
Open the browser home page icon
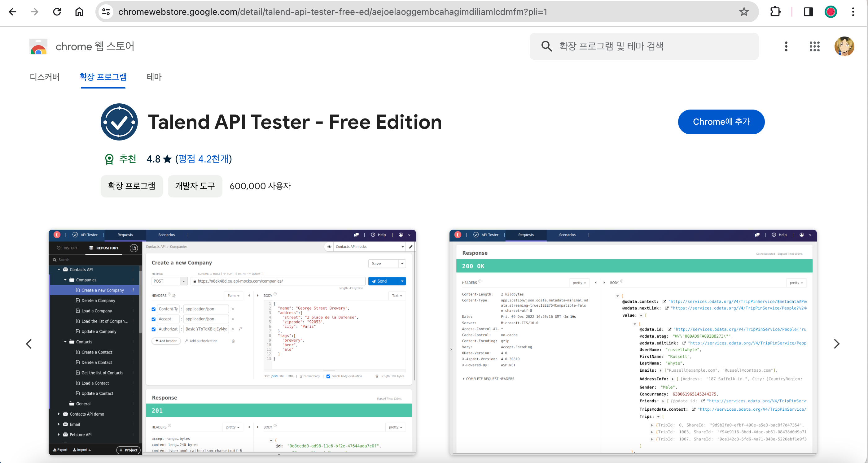click(79, 12)
